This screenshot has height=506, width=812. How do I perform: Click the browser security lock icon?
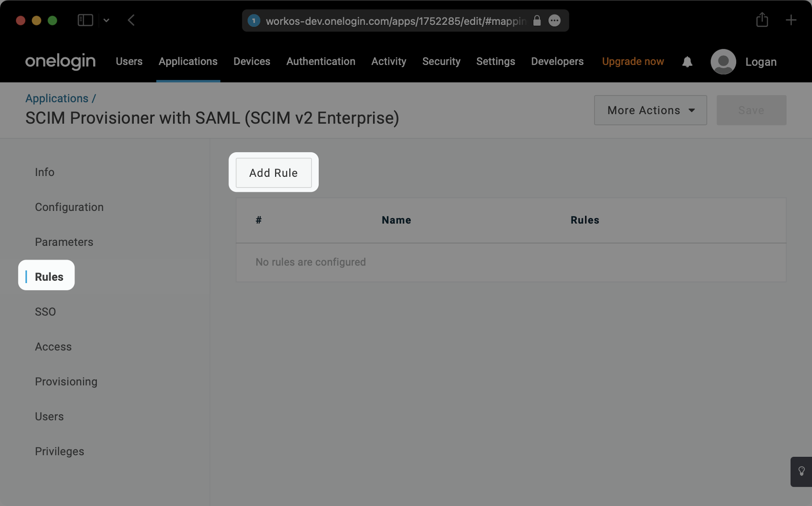[537, 20]
